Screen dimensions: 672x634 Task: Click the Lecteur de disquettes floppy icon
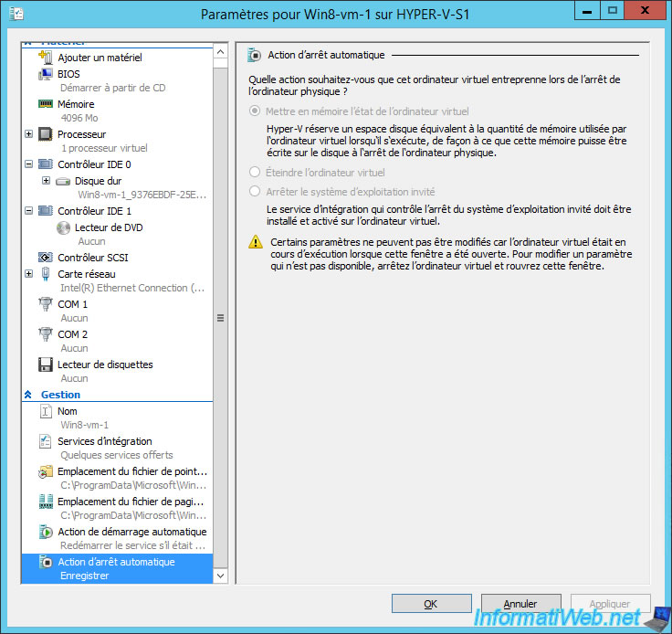click(x=46, y=365)
